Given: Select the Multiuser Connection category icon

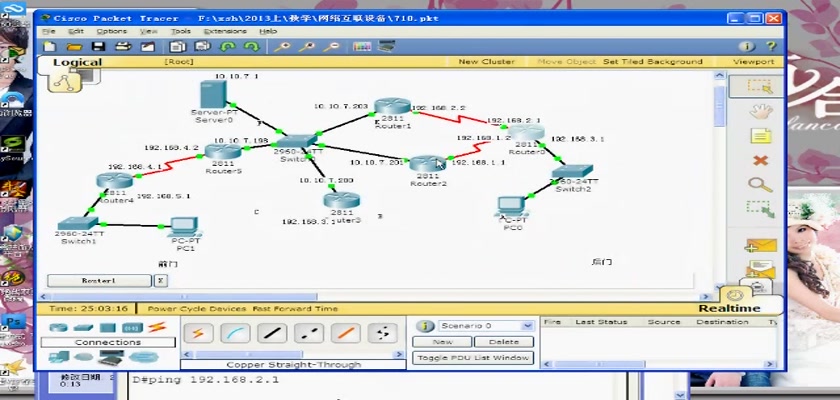Looking at the screenshot, I should [144, 357].
